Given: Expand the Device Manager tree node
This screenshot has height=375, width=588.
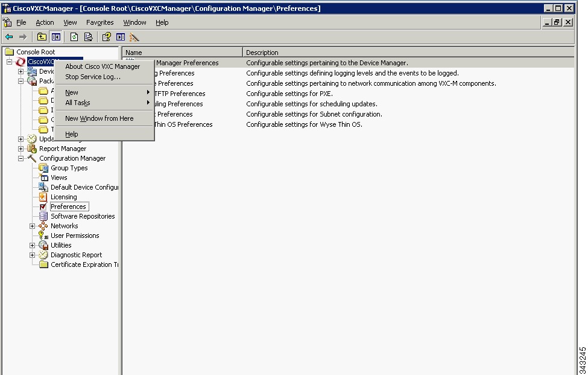Looking at the screenshot, I should (x=21, y=71).
